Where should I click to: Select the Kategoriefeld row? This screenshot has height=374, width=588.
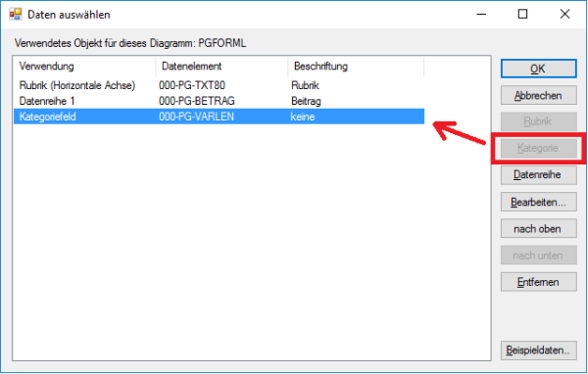(x=219, y=117)
